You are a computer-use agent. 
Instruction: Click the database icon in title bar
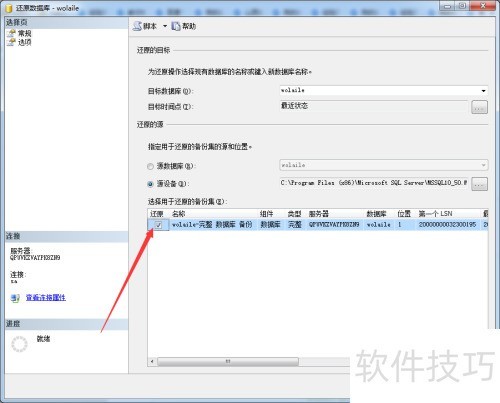click(9, 8)
